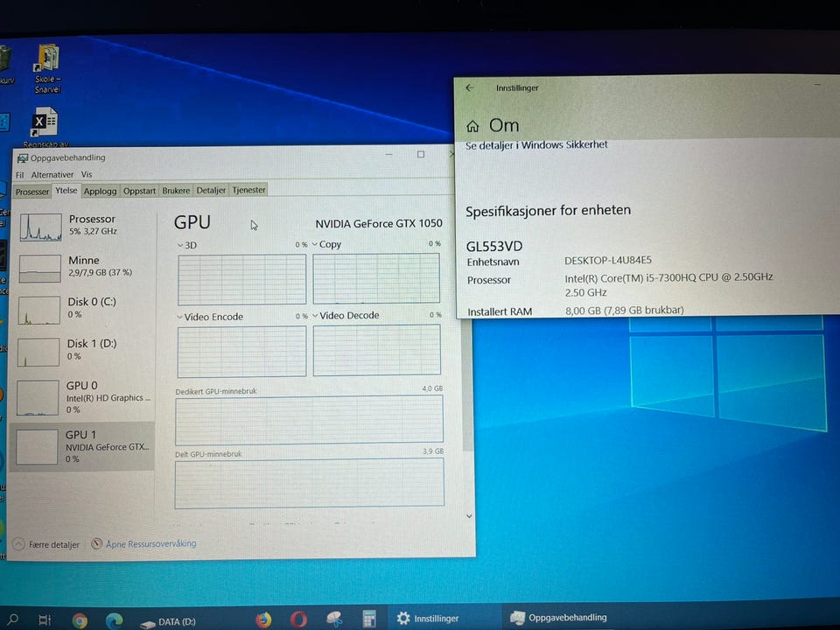Open the Alternativer menu
The image size is (840, 630).
pos(52,175)
